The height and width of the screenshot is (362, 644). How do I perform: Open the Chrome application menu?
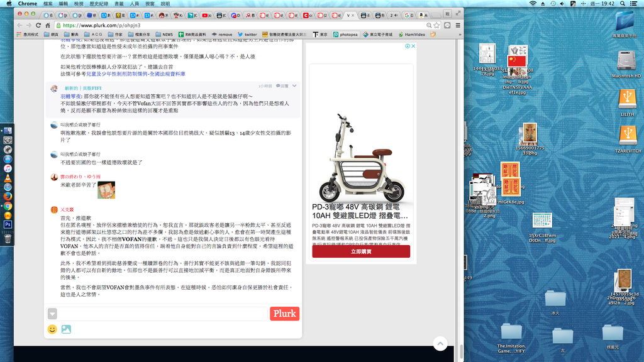[28, 4]
